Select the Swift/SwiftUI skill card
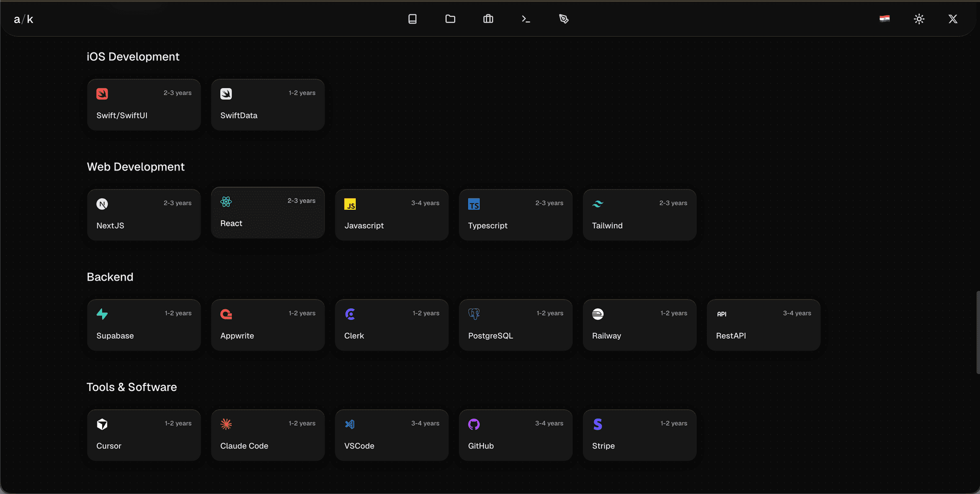 pyautogui.click(x=144, y=105)
